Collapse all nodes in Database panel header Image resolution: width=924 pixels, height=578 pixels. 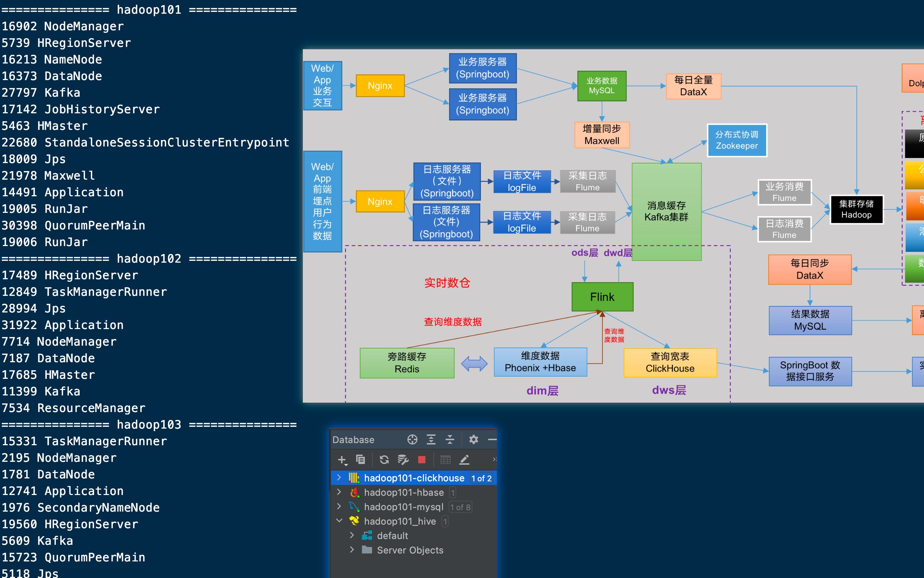pyautogui.click(x=450, y=439)
